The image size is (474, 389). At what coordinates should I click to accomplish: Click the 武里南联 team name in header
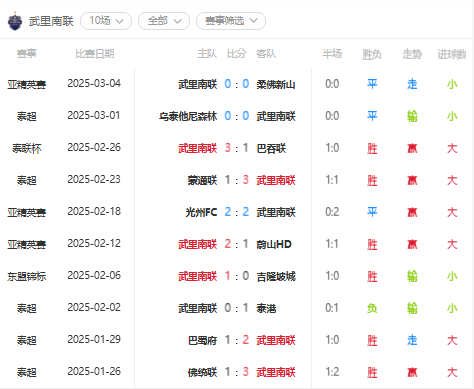[51, 21]
